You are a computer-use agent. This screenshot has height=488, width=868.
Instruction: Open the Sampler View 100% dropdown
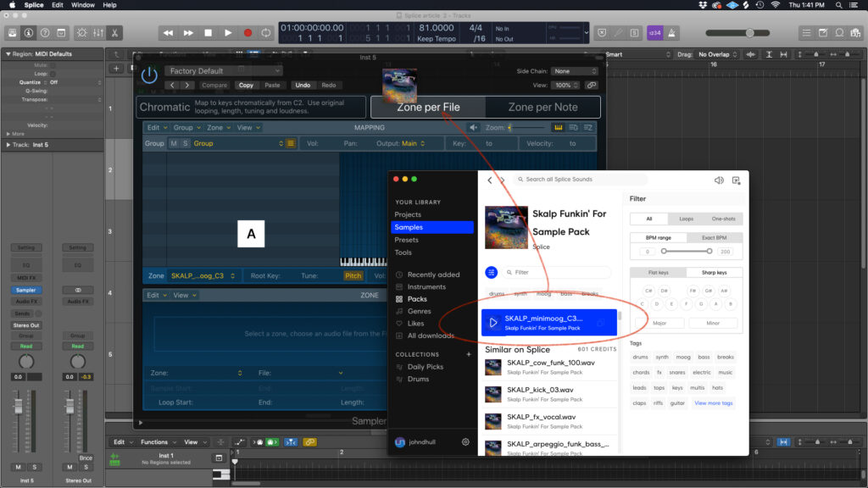565,86
